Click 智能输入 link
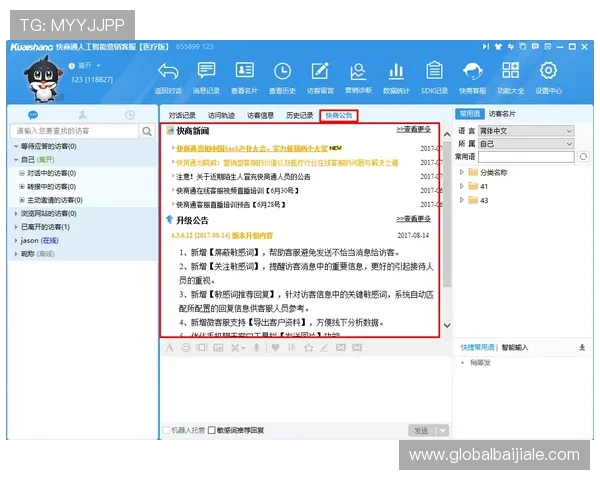This screenshot has height=480, width=600. [515, 347]
